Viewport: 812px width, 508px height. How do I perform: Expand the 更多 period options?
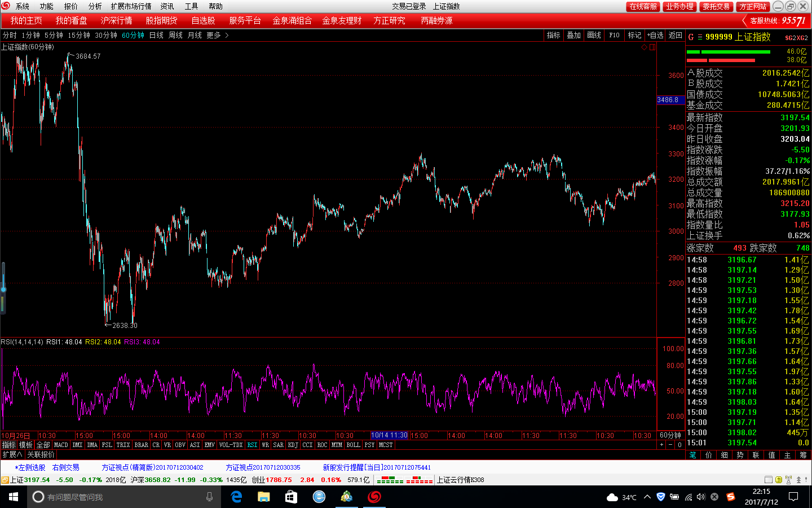pyautogui.click(x=218, y=35)
